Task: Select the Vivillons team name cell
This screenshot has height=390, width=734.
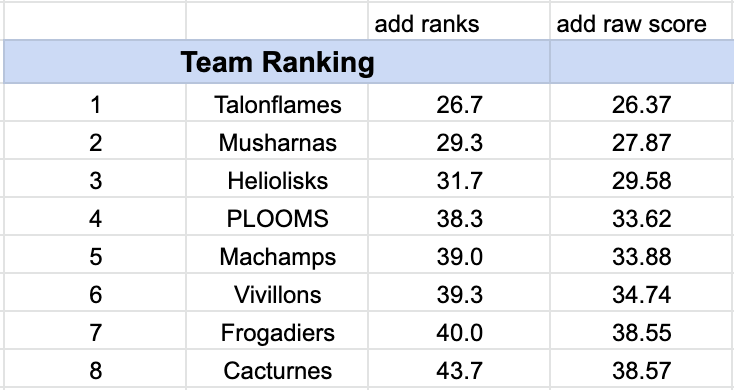Action: [277, 293]
